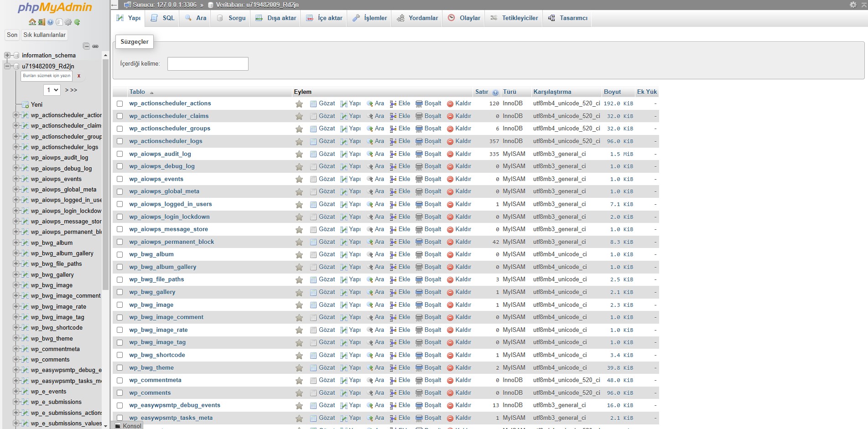Tick checkbox for wp_bwg_album_gallery
Screen dimensions: 868x429
(120, 267)
